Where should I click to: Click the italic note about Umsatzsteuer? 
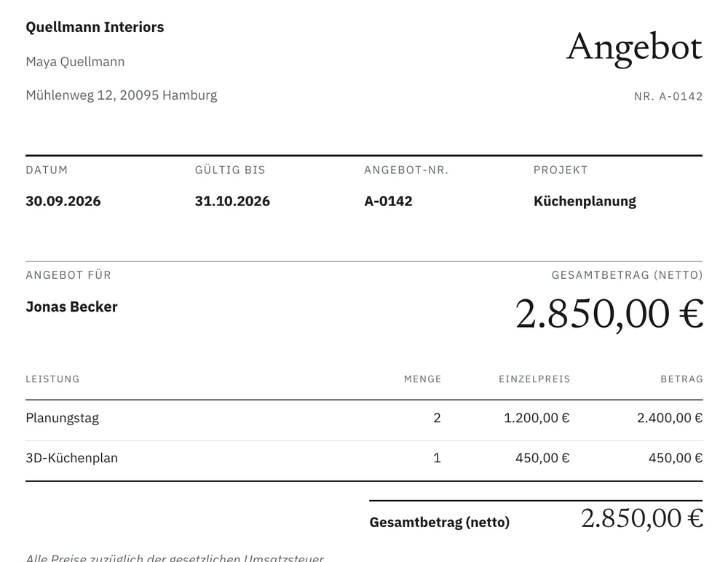coord(175,558)
